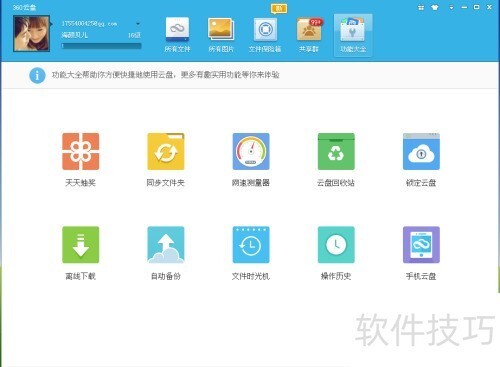Viewport: 500px width, 367px height.
Task: Click the storage usage progress bar
Action: click(101, 46)
